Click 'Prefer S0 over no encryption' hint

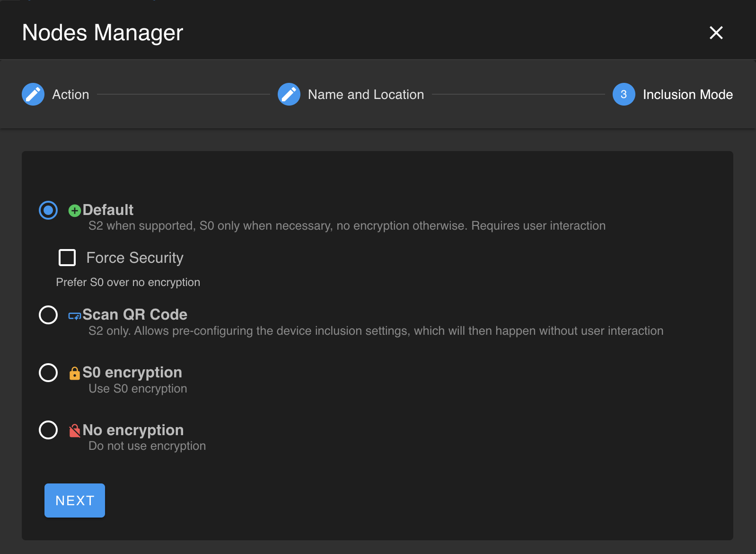tap(128, 282)
